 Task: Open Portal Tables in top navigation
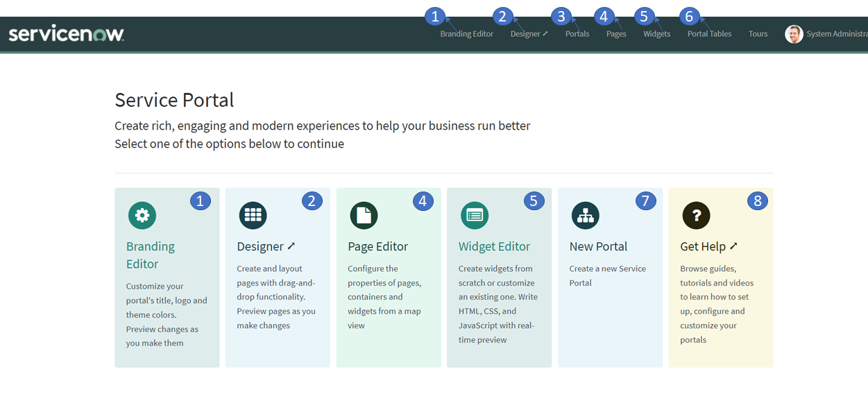(x=708, y=33)
